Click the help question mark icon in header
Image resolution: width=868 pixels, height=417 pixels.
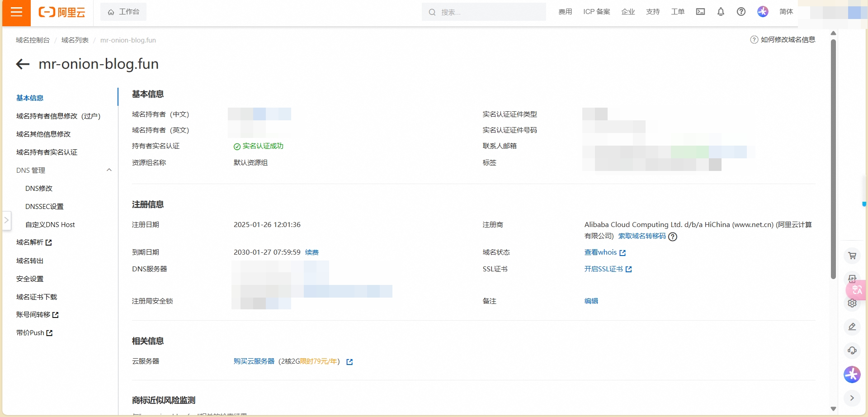[741, 12]
